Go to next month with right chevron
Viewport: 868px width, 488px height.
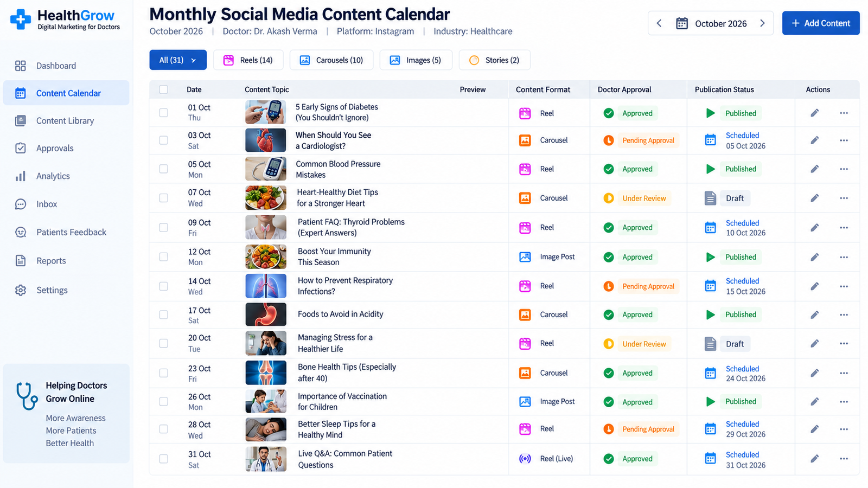[x=762, y=23]
